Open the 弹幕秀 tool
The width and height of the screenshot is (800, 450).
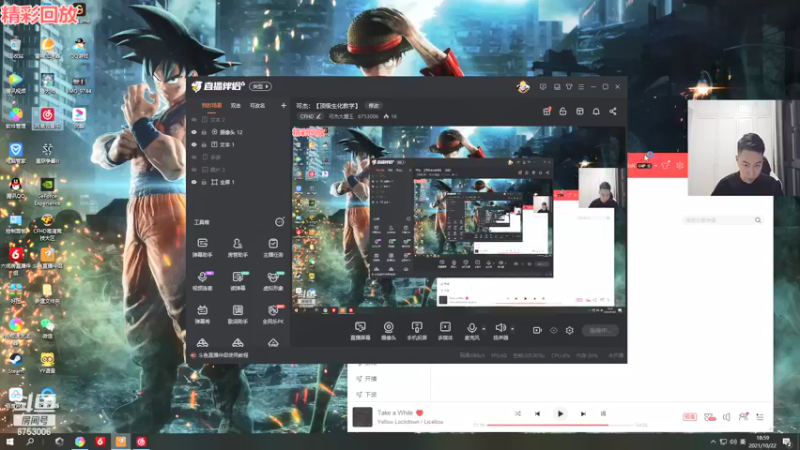[x=203, y=314]
